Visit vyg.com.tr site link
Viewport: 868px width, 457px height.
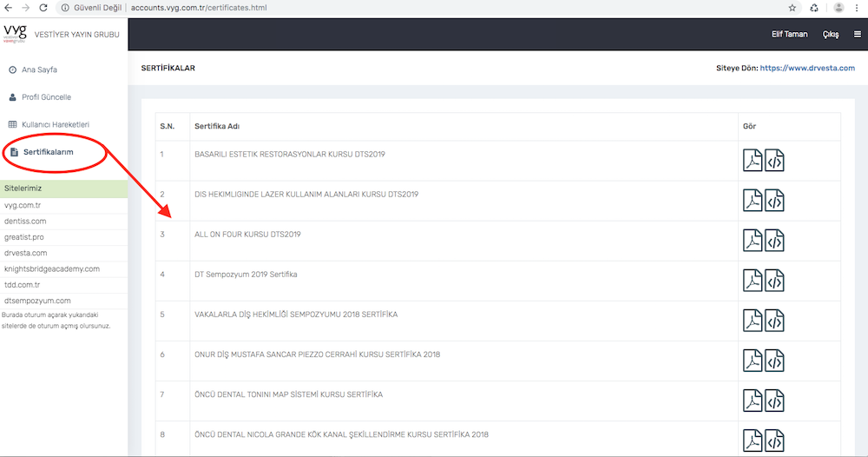click(23, 205)
